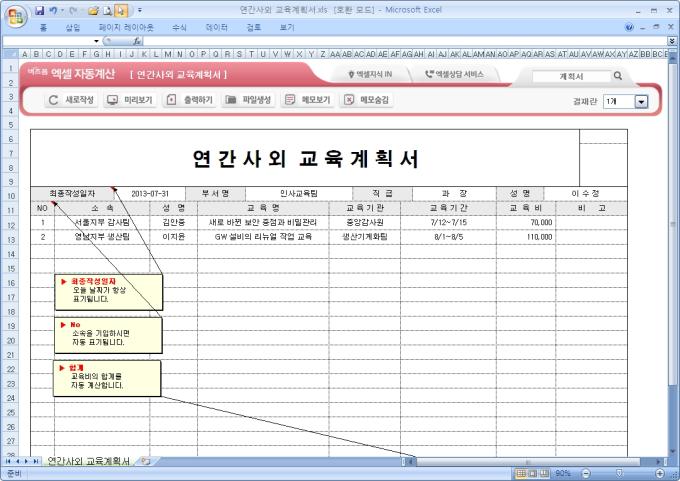Click the magnifier search icon
Viewport: 680px width, 481px height.
click(x=618, y=76)
